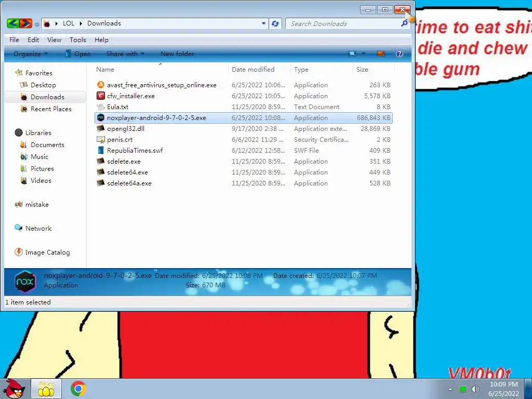The image size is (532, 399).
Task: Click the sdelete64a.exe file icon
Action: click(x=100, y=183)
